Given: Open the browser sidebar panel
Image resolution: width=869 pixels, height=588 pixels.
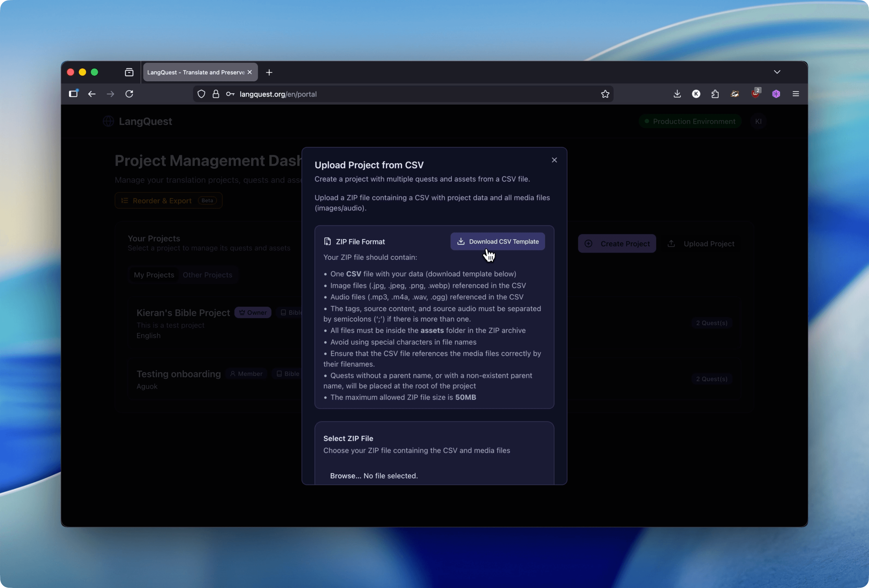Looking at the screenshot, I should [x=73, y=94].
